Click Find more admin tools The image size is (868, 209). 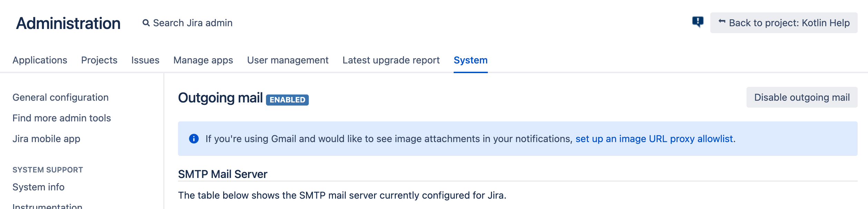tap(62, 118)
